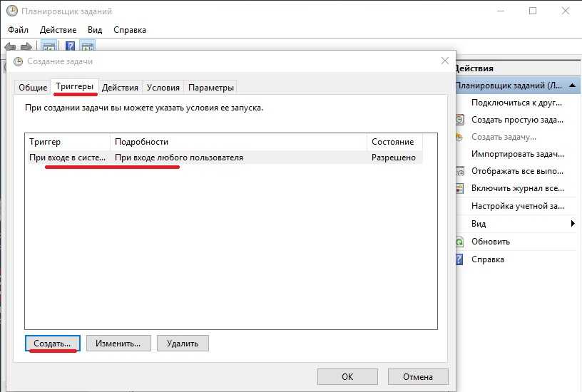Switch to the 'Действия' tab
582x392 pixels.
[120, 88]
